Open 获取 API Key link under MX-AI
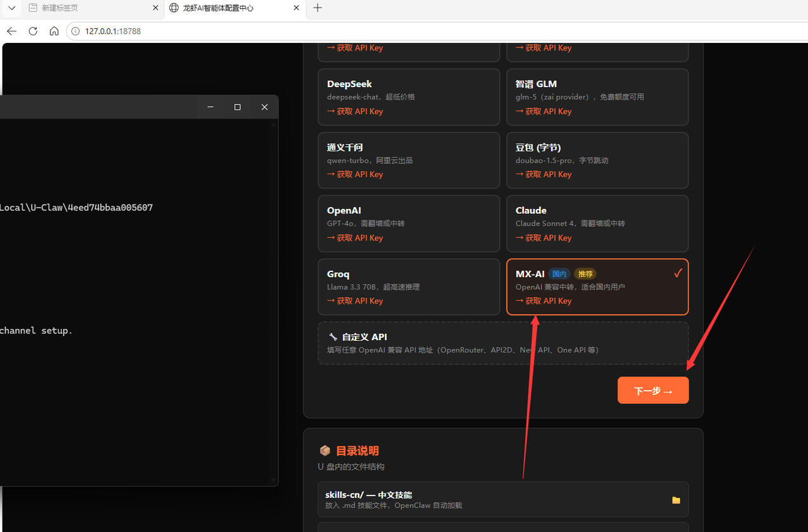Image resolution: width=808 pixels, height=532 pixels. click(x=544, y=301)
